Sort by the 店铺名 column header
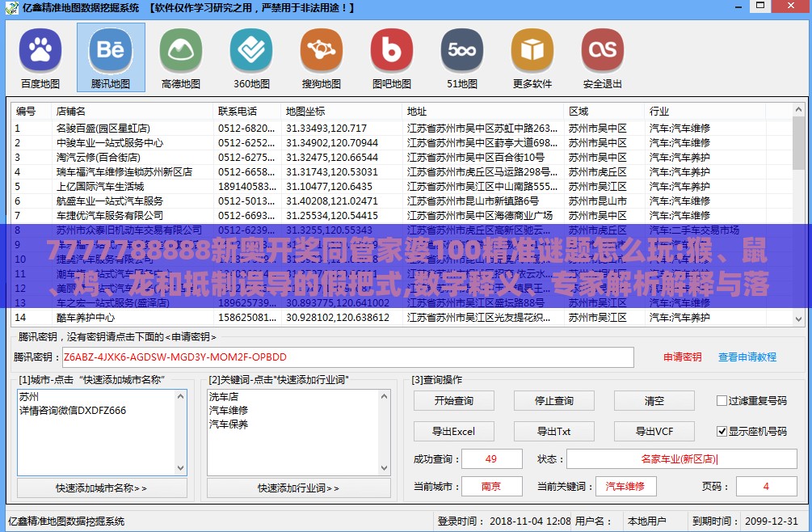 point(132,112)
